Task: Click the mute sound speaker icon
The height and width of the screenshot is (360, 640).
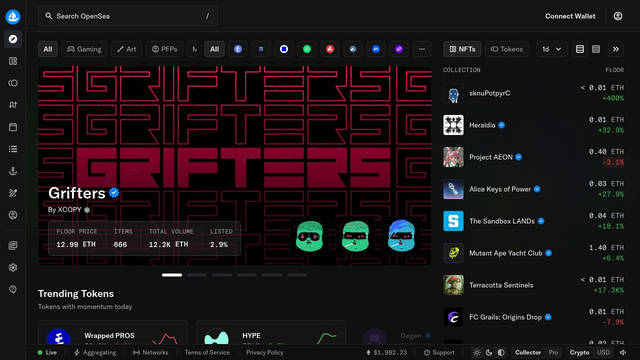Action: [623, 353]
